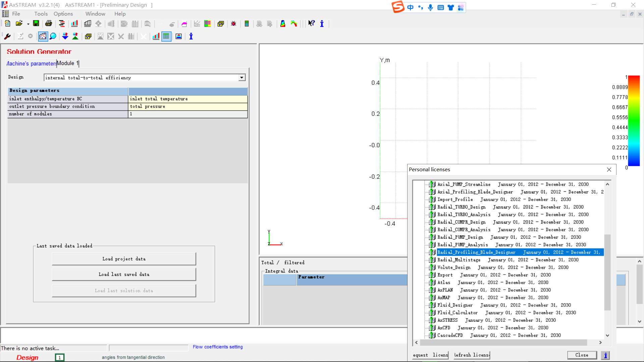Click the Load project data button
Image resolution: width=644 pixels, height=362 pixels.
(124, 258)
